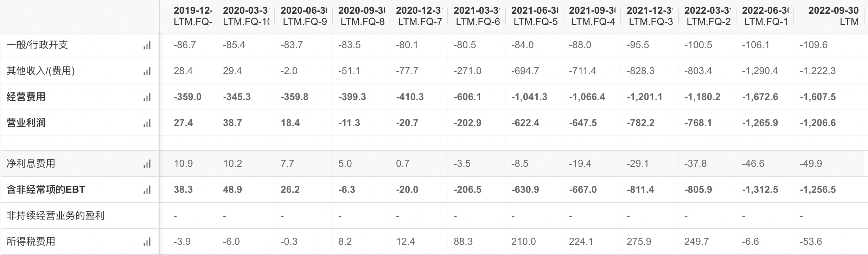Show chart for 营业利润 row
The height and width of the screenshot is (255, 868).
pyautogui.click(x=147, y=123)
